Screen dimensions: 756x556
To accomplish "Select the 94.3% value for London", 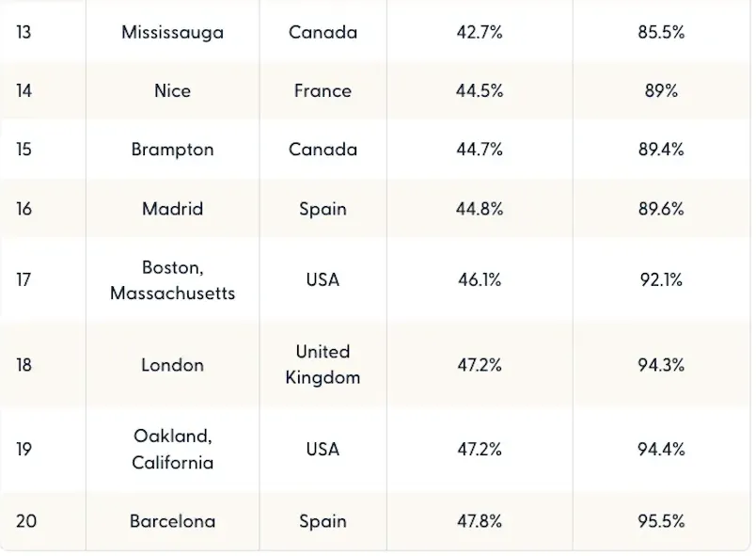I will click(x=661, y=364).
